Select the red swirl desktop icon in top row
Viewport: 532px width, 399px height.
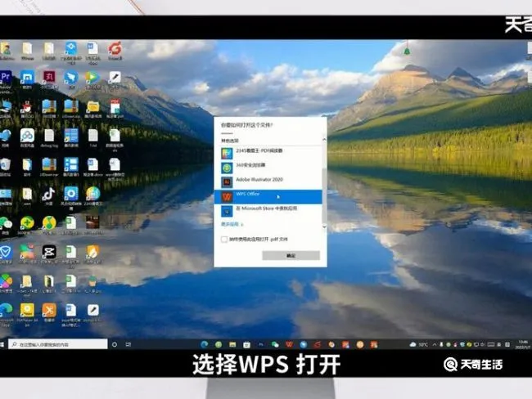click(115, 49)
